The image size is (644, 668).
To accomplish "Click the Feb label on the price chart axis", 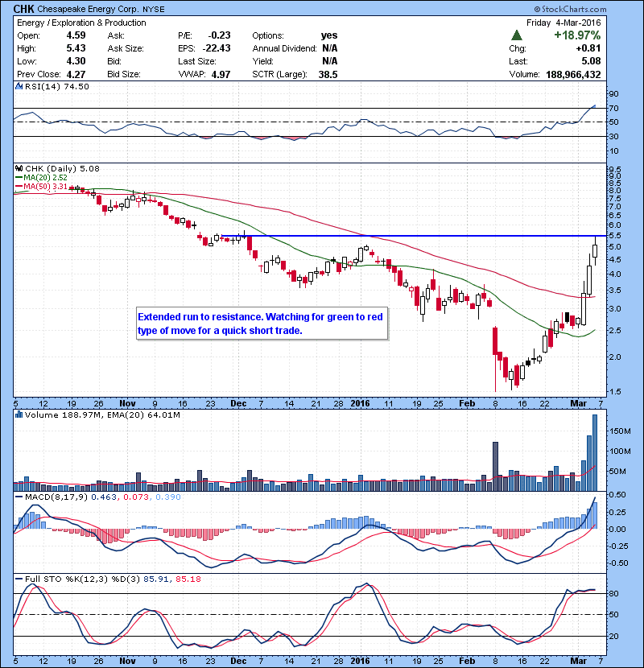I will pyautogui.click(x=467, y=403).
